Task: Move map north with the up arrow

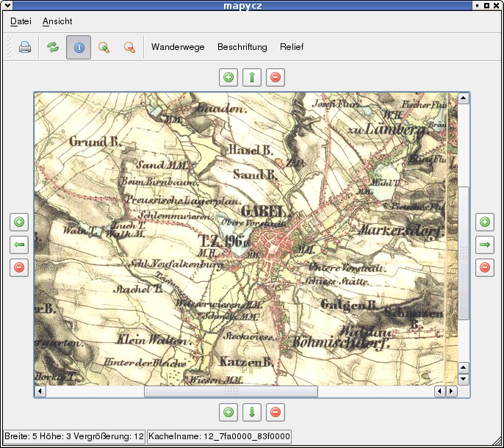Action: tap(252, 77)
